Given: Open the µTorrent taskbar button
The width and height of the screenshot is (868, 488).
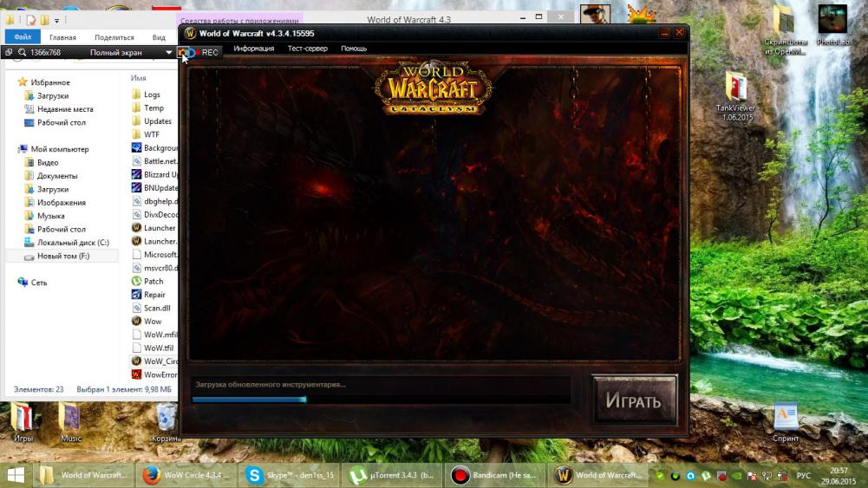Looking at the screenshot, I should point(390,475).
